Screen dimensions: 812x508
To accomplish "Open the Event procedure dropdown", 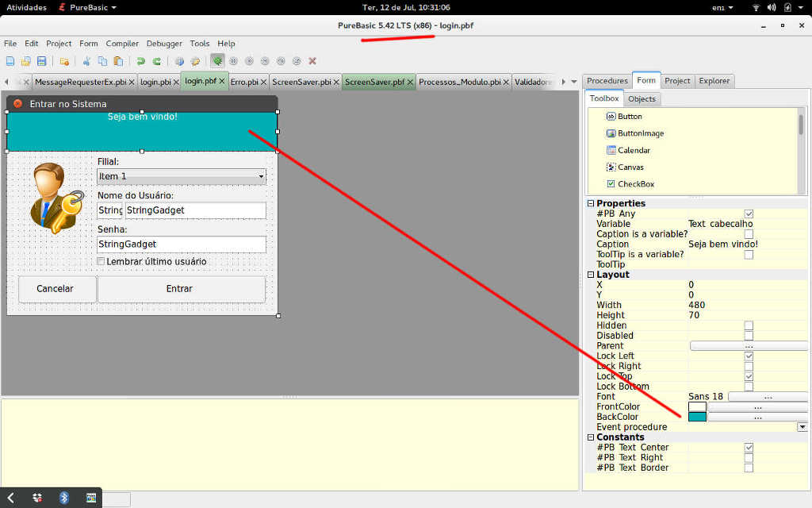I will (802, 427).
